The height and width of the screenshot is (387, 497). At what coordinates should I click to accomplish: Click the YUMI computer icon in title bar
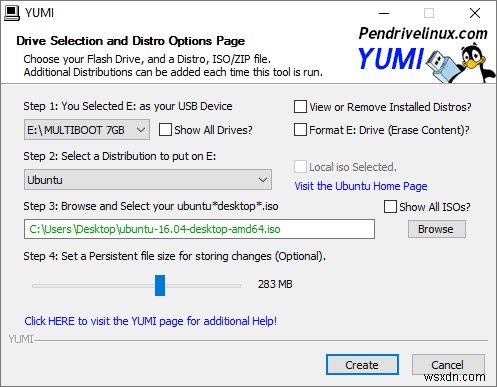pos(12,13)
